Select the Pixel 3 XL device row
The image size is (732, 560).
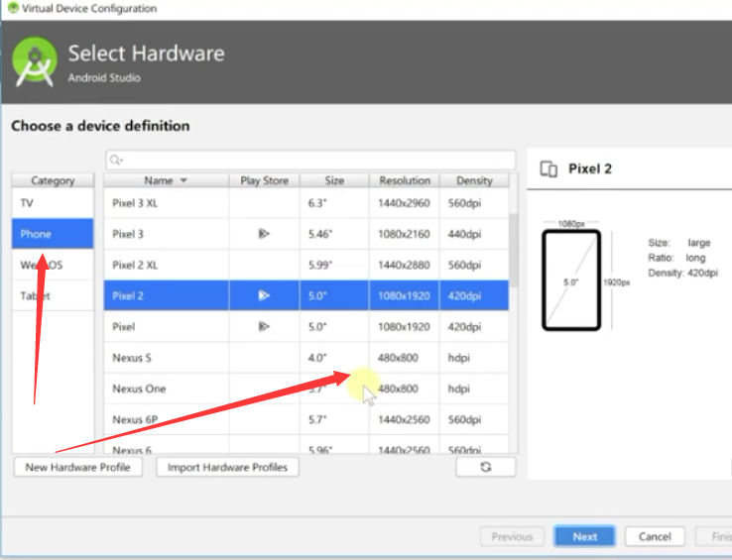point(306,203)
